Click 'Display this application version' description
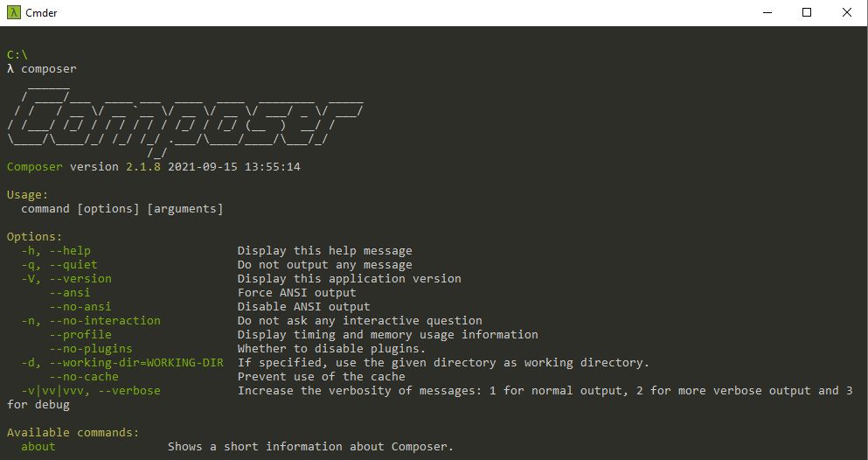The width and height of the screenshot is (868, 460). tap(350, 278)
